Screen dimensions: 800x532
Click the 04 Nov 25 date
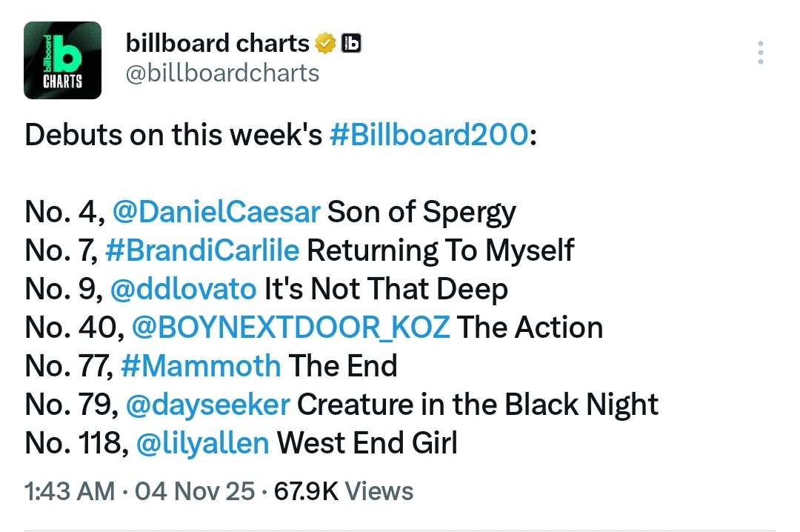(x=195, y=491)
